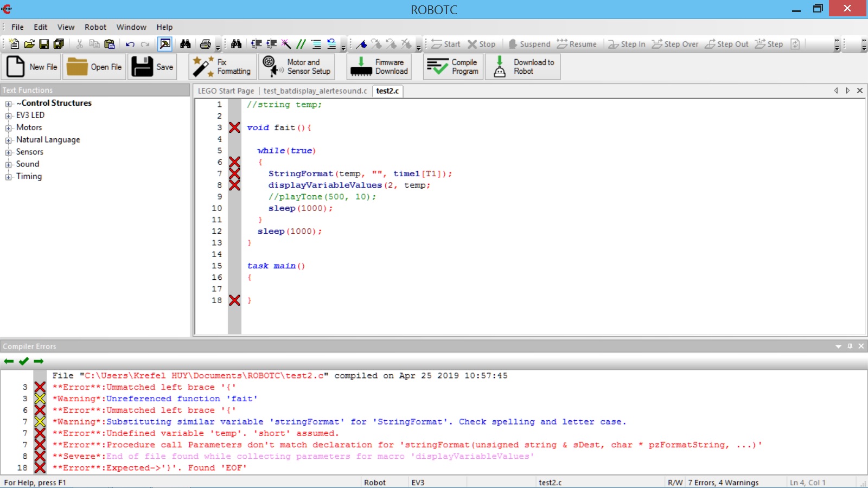Click the Firmware Download button
This screenshot has width=868, height=488.
379,67
